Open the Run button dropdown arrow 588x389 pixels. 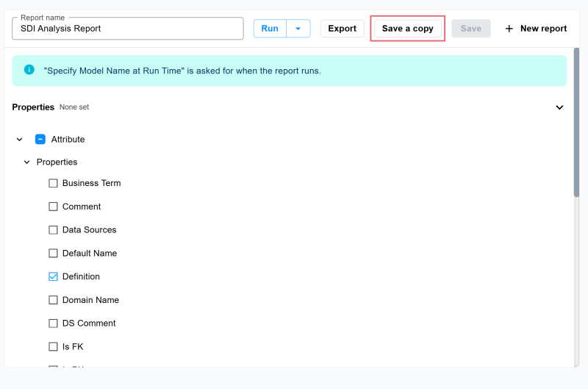click(298, 29)
